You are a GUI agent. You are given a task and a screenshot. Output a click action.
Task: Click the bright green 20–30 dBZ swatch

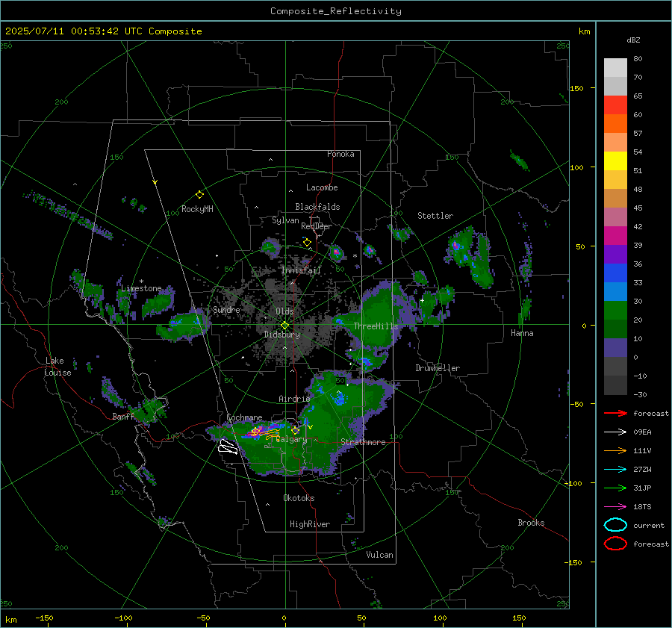pyautogui.click(x=615, y=311)
